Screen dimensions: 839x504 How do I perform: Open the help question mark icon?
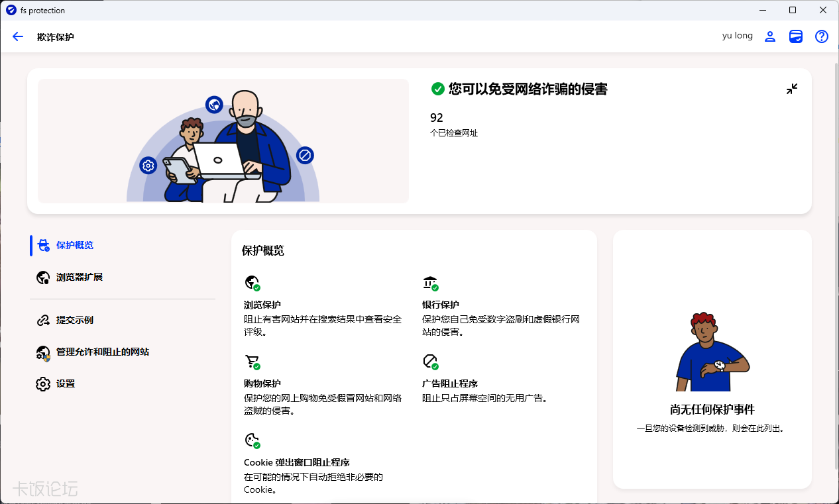click(822, 36)
